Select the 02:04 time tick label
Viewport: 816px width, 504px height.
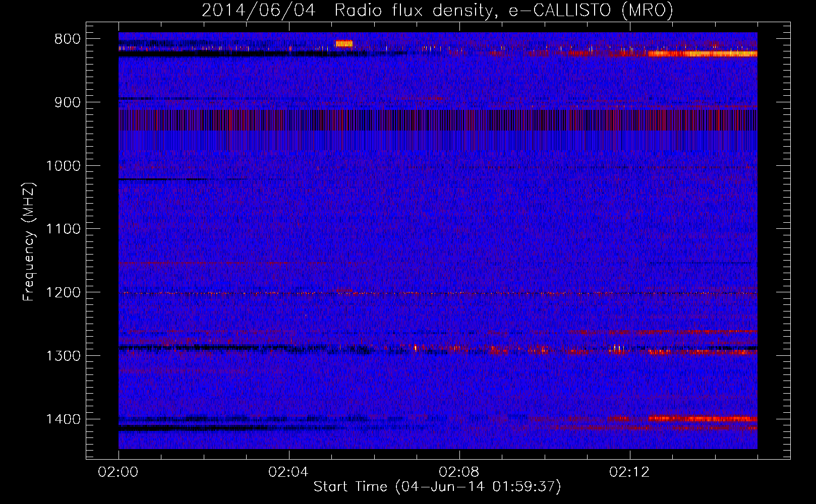[288, 472]
